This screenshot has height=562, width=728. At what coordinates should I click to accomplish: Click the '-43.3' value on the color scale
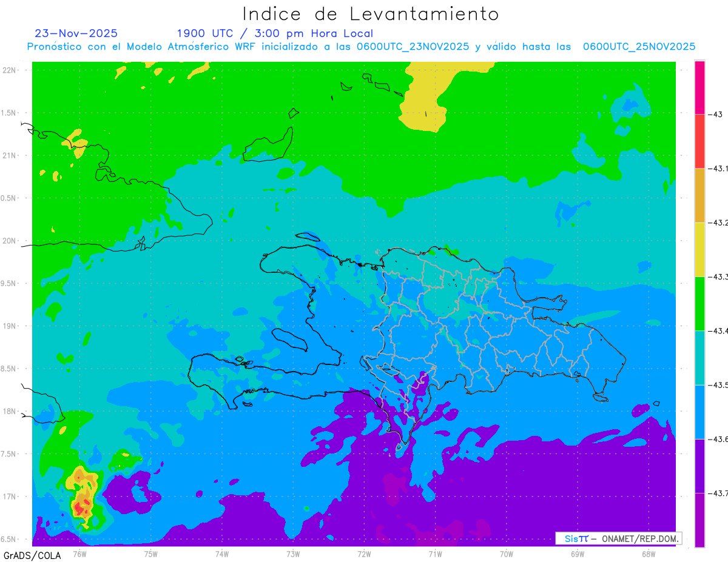719,277
